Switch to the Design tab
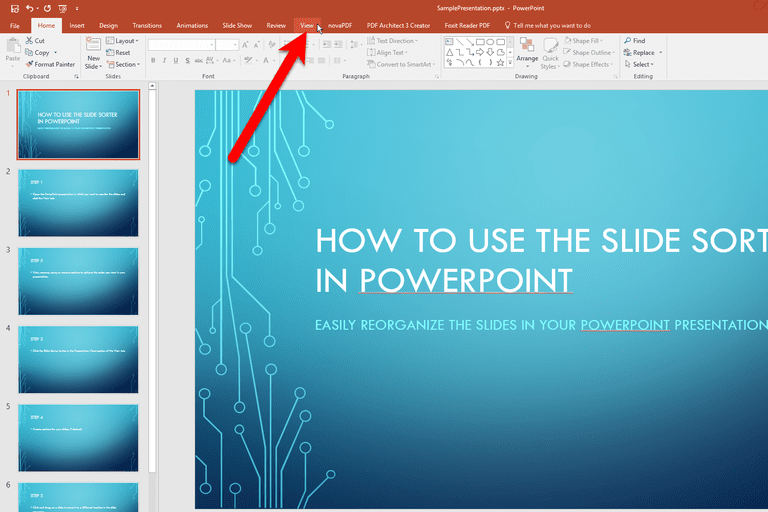Screen dimensions: 768x512 click(x=108, y=25)
